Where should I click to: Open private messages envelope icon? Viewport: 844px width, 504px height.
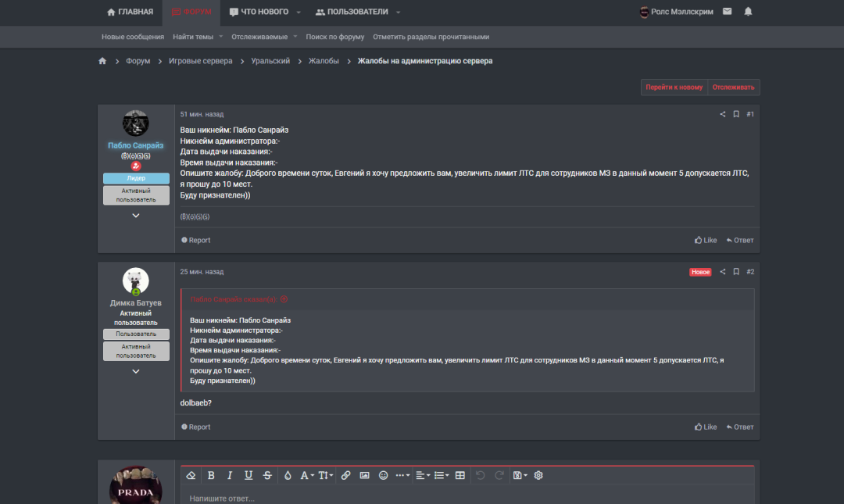point(728,12)
